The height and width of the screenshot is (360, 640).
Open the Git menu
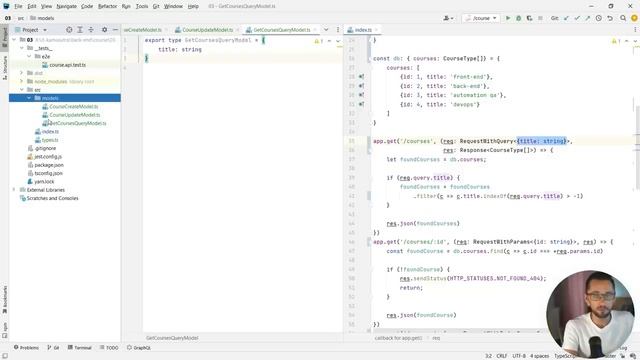(156, 6)
